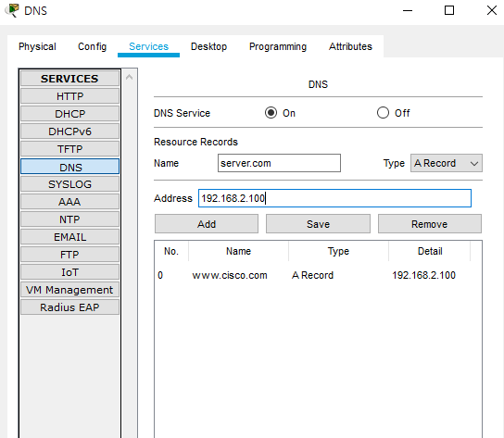Click the services list scroll-up arrow

point(129,77)
